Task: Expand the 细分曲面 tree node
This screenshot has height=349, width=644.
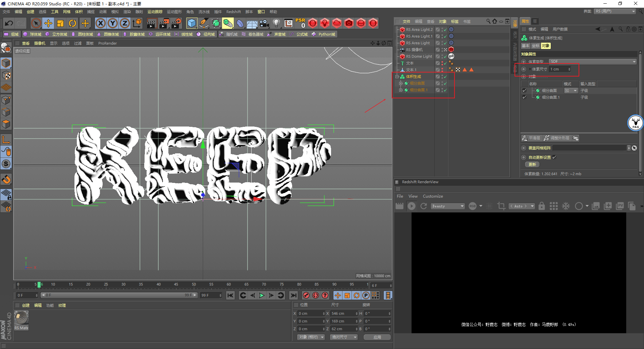Action: (x=400, y=83)
